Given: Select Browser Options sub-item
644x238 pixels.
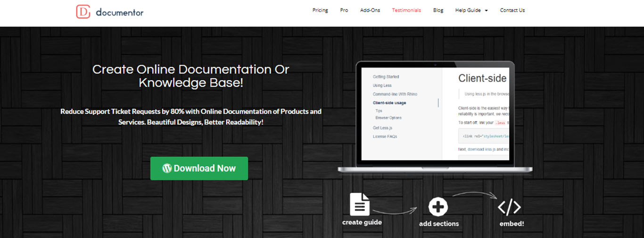Looking at the screenshot, I should pyautogui.click(x=389, y=118).
